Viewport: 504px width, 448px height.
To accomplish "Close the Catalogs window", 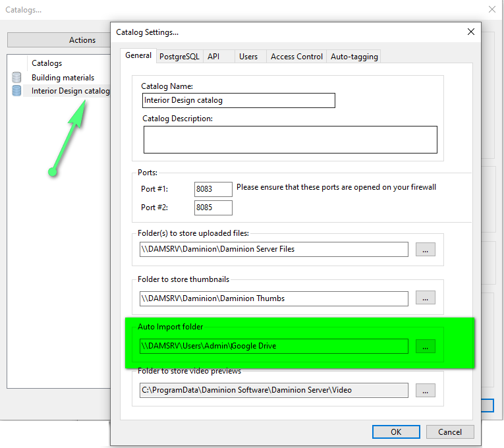I will 491,9.
